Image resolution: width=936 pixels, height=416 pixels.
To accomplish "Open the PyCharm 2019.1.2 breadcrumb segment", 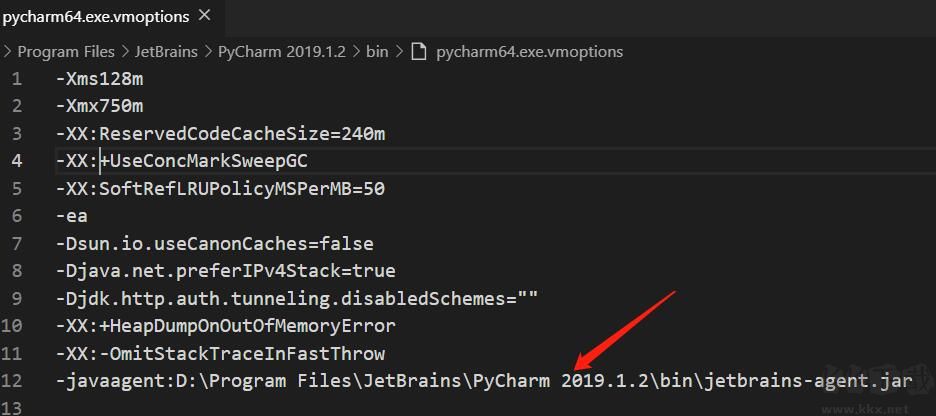I will (280, 51).
